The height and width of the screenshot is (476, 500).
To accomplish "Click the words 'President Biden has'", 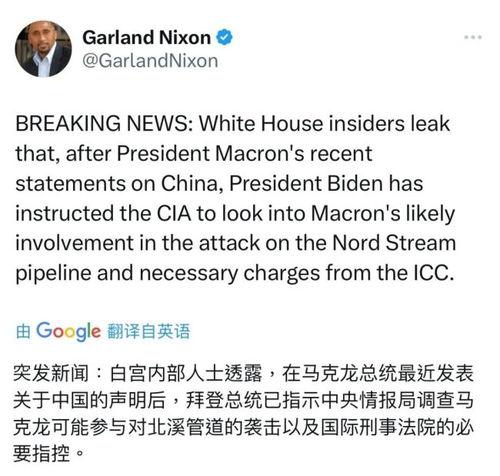I will point(326,184).
